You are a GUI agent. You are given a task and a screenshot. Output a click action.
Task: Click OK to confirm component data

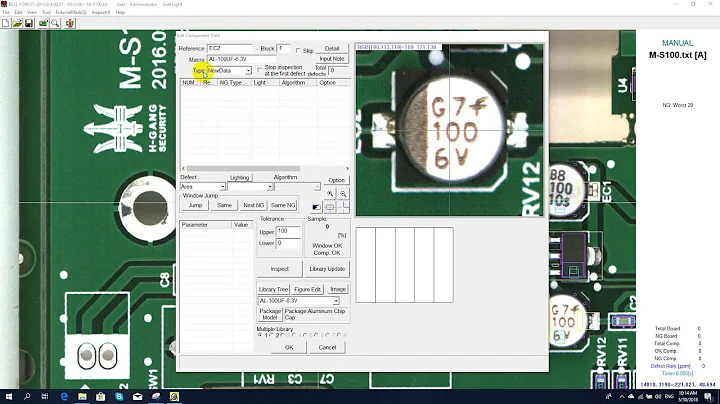pyautogui.click(x=289, y=348)
